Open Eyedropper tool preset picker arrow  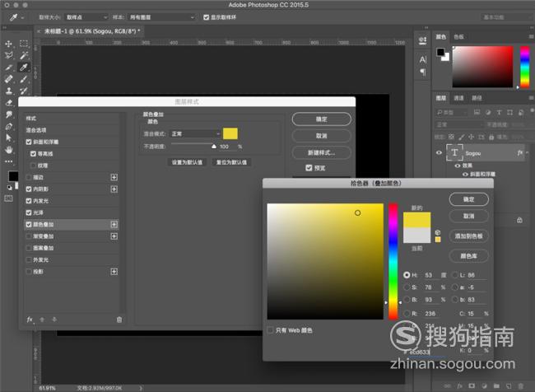pyautogui.click(x=22, y=17)
